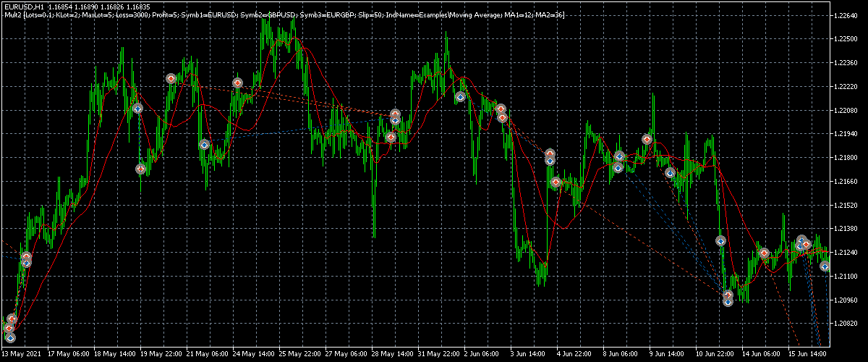Select upper blue buy marker at 1.2180 before 8 Jun 06:00

(x=619, y=156)
